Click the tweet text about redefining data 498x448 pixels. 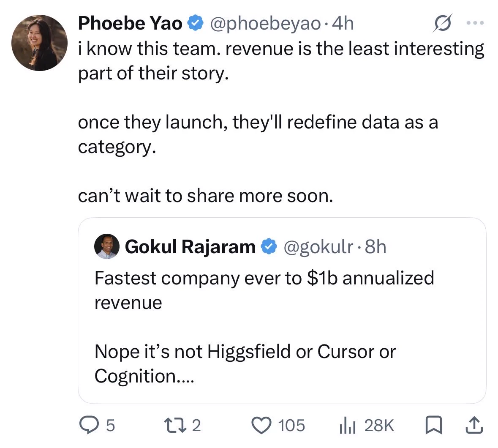point(258,134)
